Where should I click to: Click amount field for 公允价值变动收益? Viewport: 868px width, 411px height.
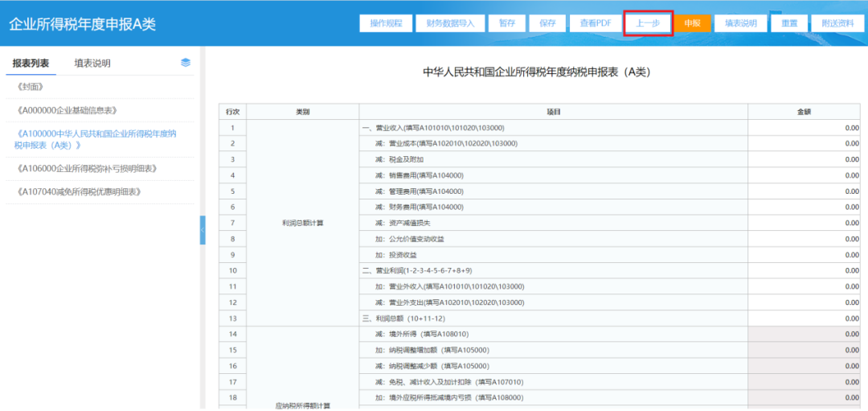[x=805, y=240]
